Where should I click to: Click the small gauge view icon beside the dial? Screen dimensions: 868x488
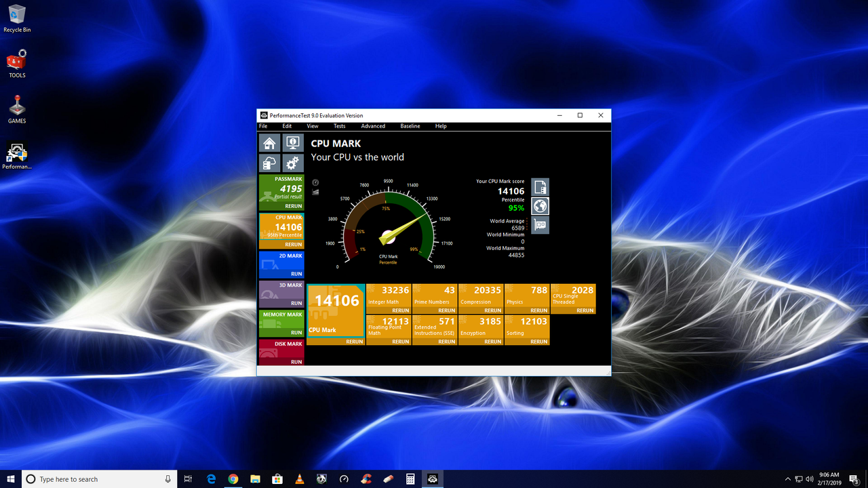pos(315,183)
